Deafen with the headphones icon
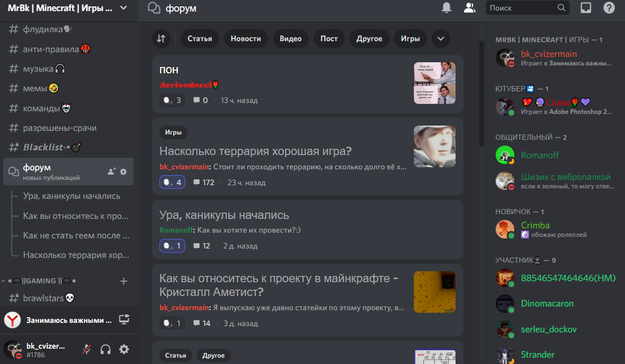The width and height of the screenshot is (625, 364). (105, 349)
